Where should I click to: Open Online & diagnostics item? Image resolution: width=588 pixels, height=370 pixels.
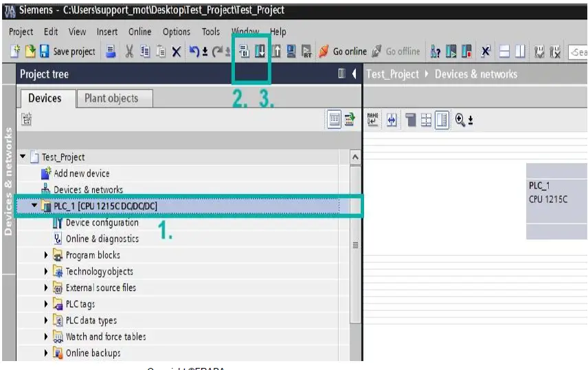click(102, 239)
